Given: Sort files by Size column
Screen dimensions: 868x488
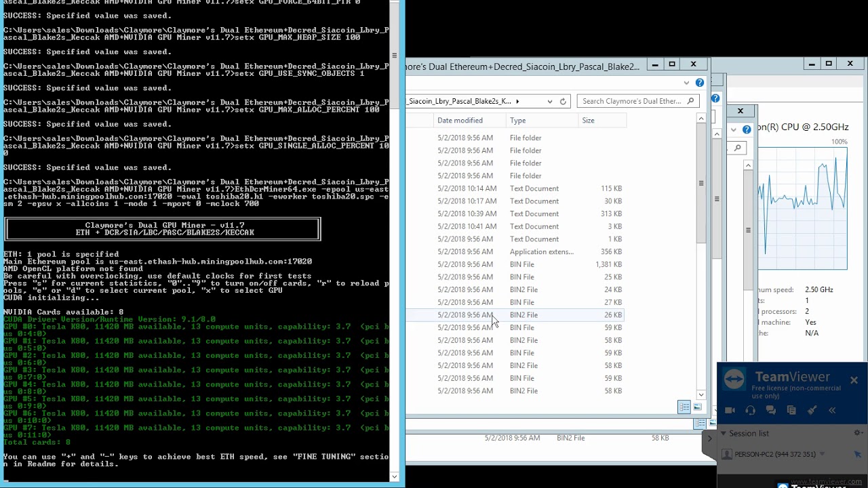Looking at the screenshot, I should pos(601,121).
